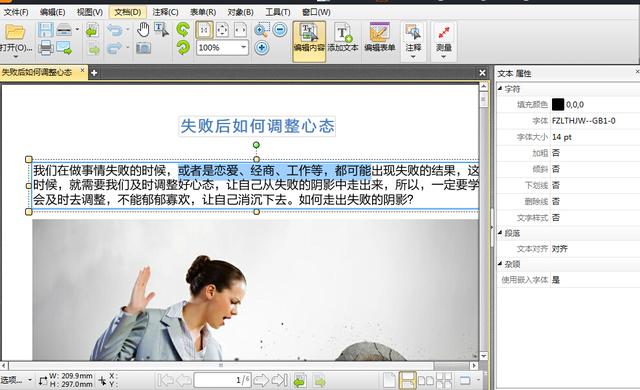This screenshot has width=640, height=390.
Task: Open the 文档(D) menu
Action: 128,12
